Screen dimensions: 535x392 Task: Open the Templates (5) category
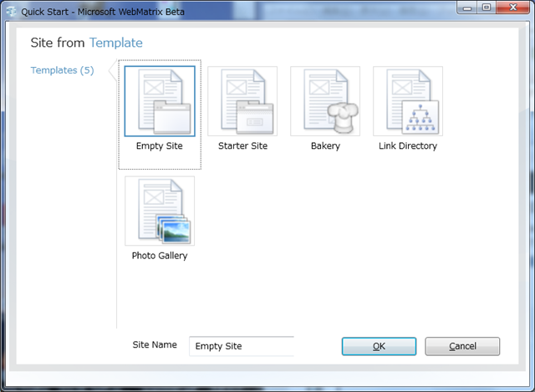pyautogui.click(x=62, y=70)
